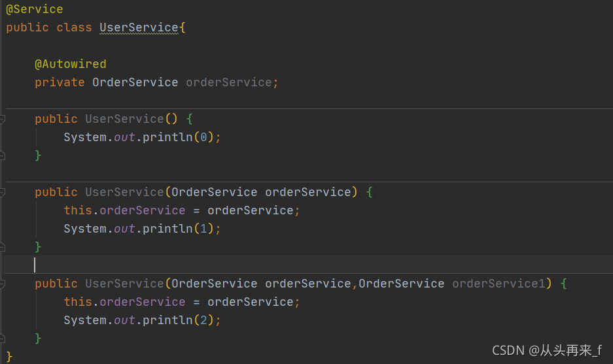Click OrderService type in the field declaration

[135, 82]
